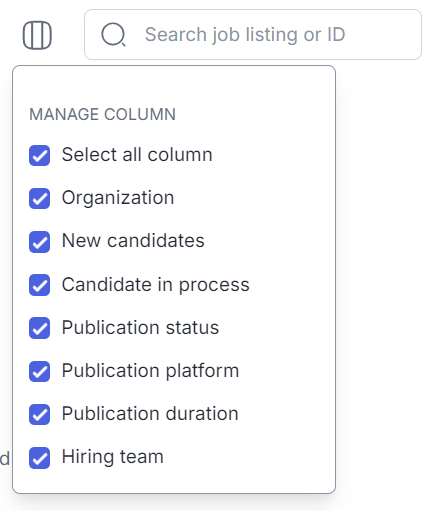Screen dimensions: 432x511
Task: Uncheck the Publication status checkbox
Action: click(x=39, y=328)
